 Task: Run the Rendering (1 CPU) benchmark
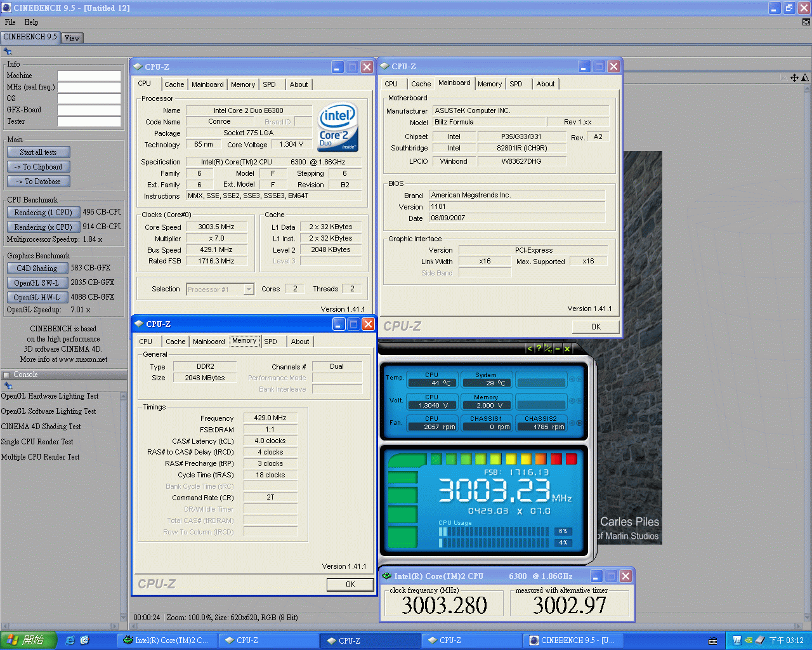pyautogui.click(x=43, y=213)
